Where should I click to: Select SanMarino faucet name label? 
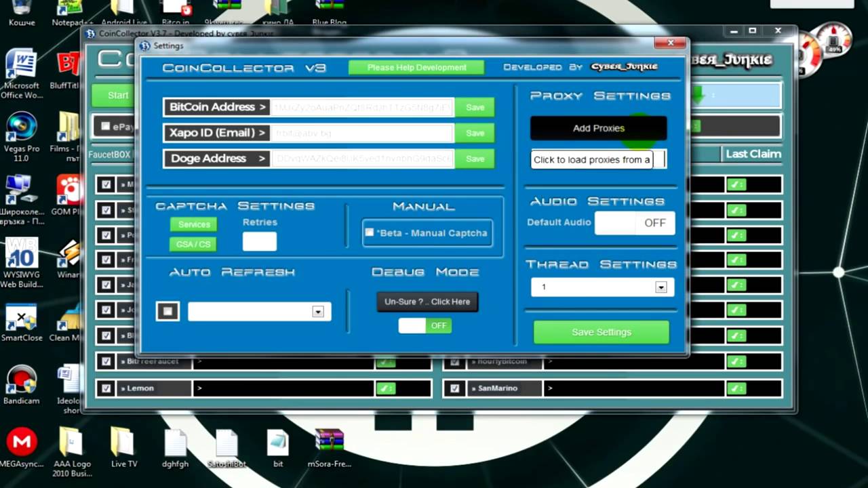tap(504, 388)
